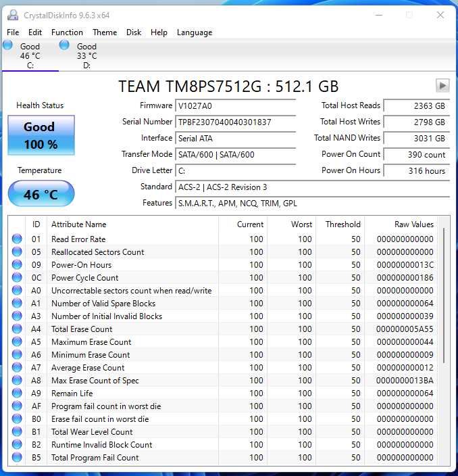Click status orb for Erase fail count in worst die
The width and height of the screenshot is (458, 476).
[17, 419]
